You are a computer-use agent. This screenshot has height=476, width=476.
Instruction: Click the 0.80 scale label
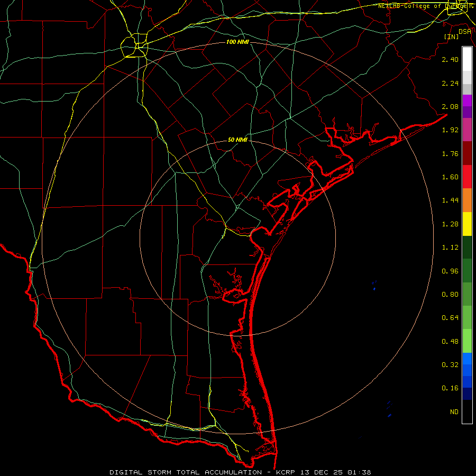click(450, 295)
